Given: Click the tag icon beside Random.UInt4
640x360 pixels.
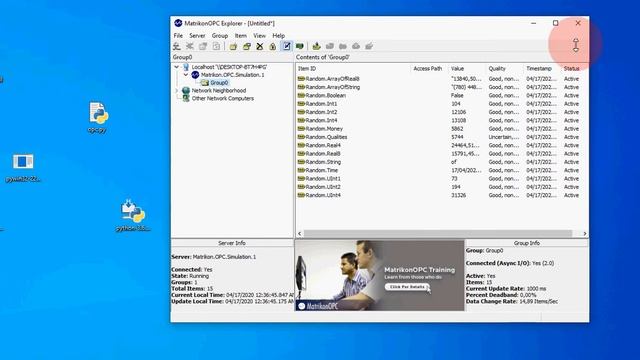Looking at the screenshot, I should (301, 195).
